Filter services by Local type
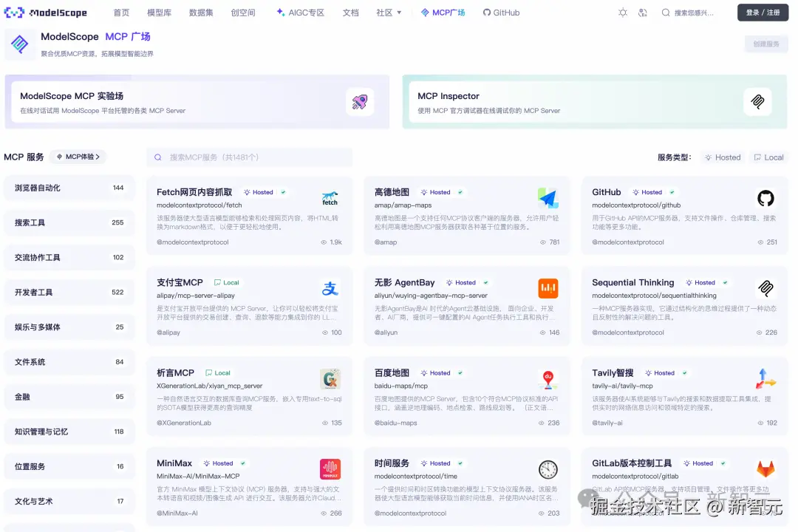 768,157
